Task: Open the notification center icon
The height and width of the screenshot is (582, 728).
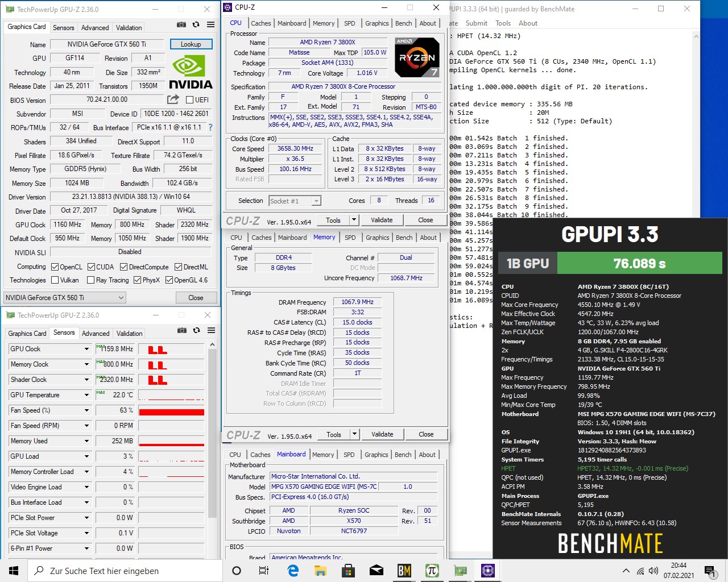Action: click(709, 571)
